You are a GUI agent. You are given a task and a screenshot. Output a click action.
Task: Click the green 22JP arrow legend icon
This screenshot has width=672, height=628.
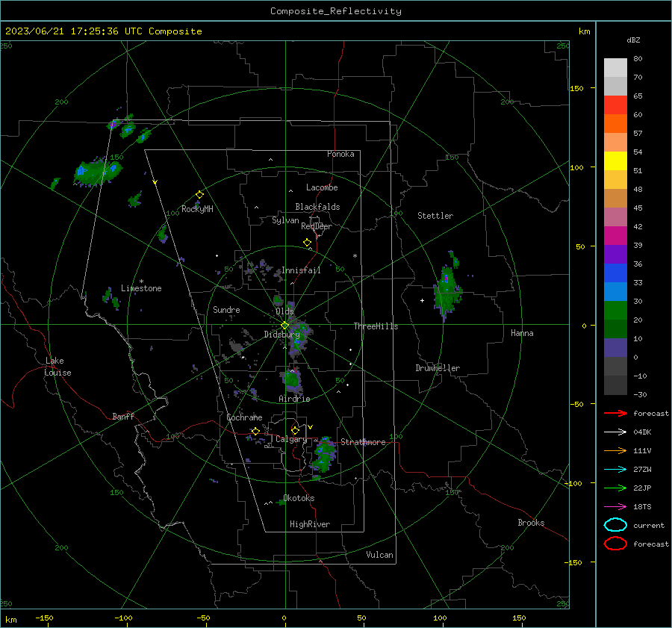click(x=615, y=488)
